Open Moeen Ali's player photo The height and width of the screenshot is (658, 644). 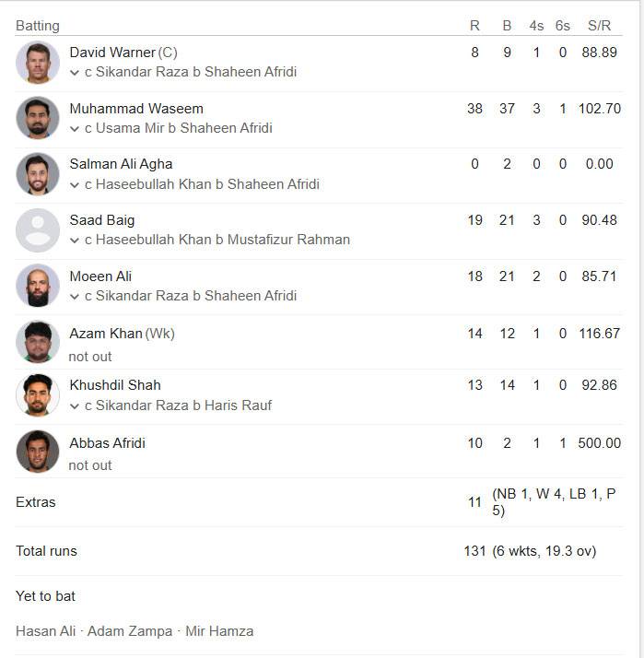[x=38, y=286]
